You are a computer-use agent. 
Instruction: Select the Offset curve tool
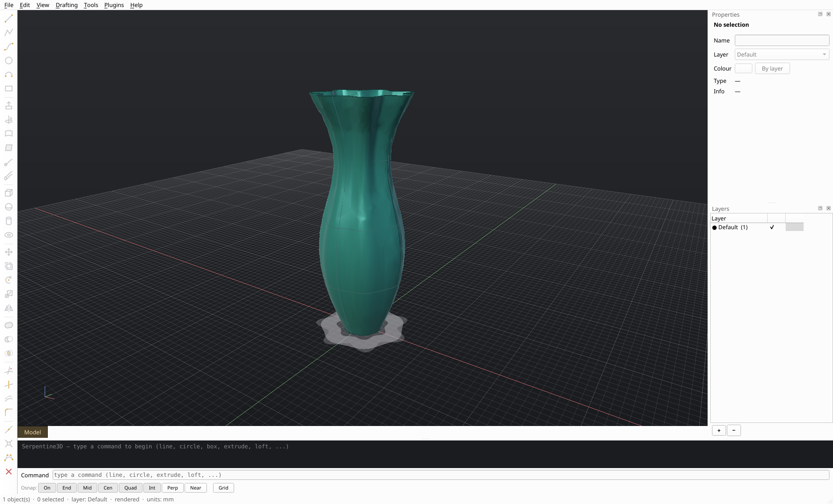[9, 399]
